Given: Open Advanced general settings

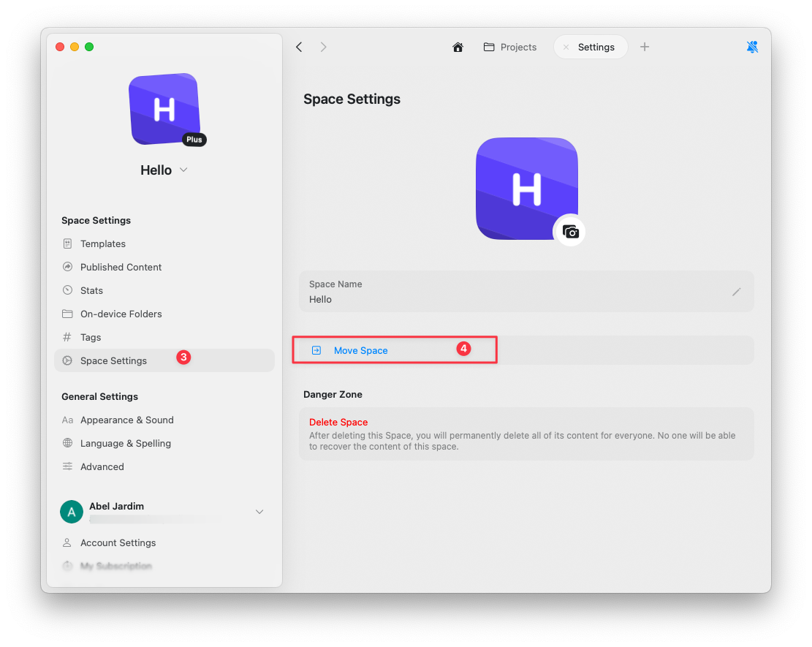Looking at the screenshot, I should [x=164, y=466].
